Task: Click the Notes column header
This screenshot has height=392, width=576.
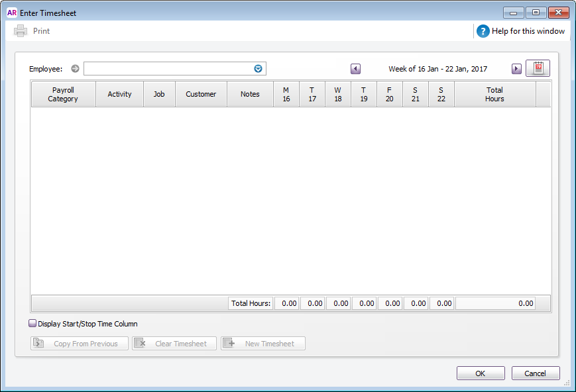Action: [x=250, y=94]
